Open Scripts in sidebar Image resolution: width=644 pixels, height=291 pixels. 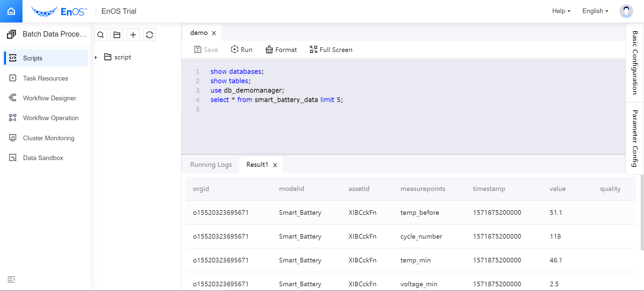(46, 58)
